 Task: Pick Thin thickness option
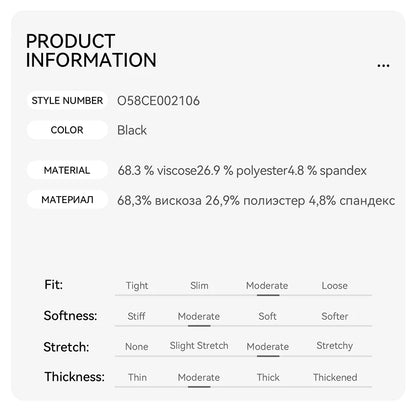click(x=137, y=377)
